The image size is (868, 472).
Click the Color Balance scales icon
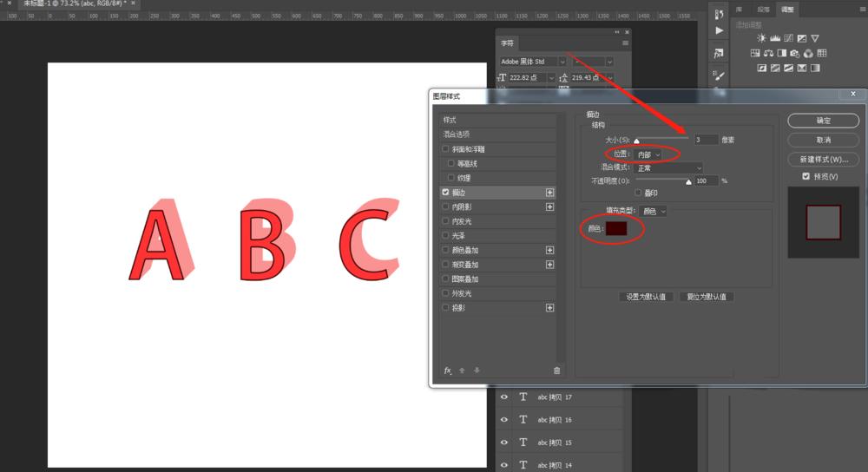(x=768, y=53)
